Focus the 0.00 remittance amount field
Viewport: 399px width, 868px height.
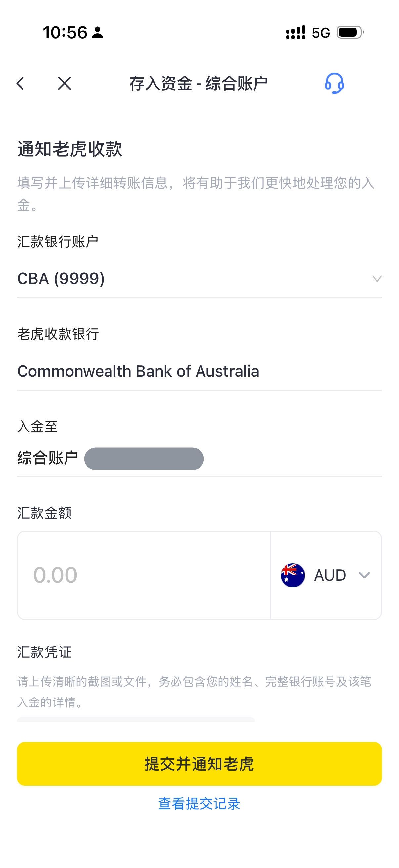coord(144,575)
